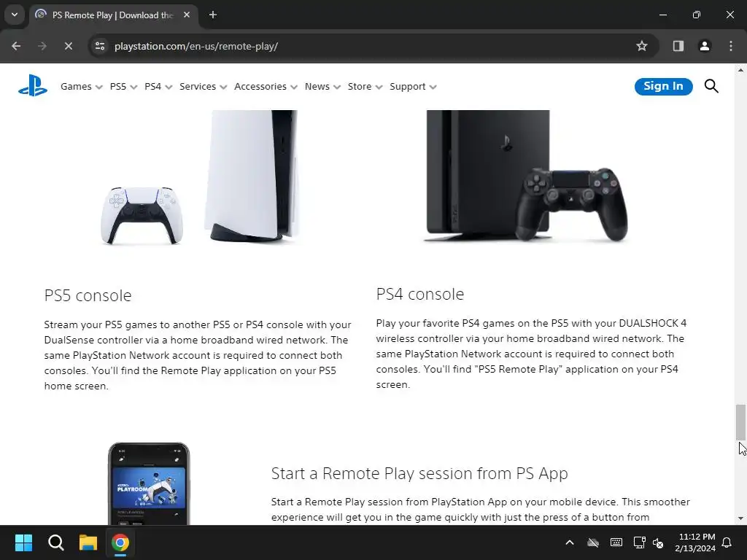Expand the Accessories menu
747x560 pixels.
click(x=266, y=87)
